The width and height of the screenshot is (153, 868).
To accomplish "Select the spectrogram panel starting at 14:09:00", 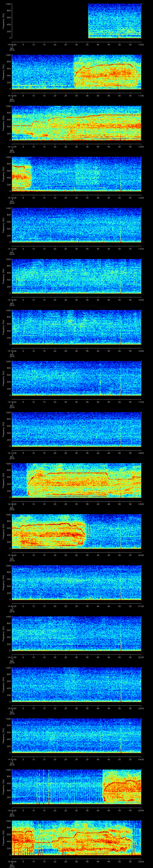I will tap(77, 21).
